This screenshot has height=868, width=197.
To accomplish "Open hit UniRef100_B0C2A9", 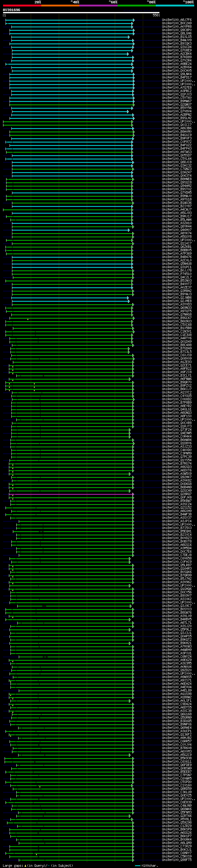I will pos(177,23).
